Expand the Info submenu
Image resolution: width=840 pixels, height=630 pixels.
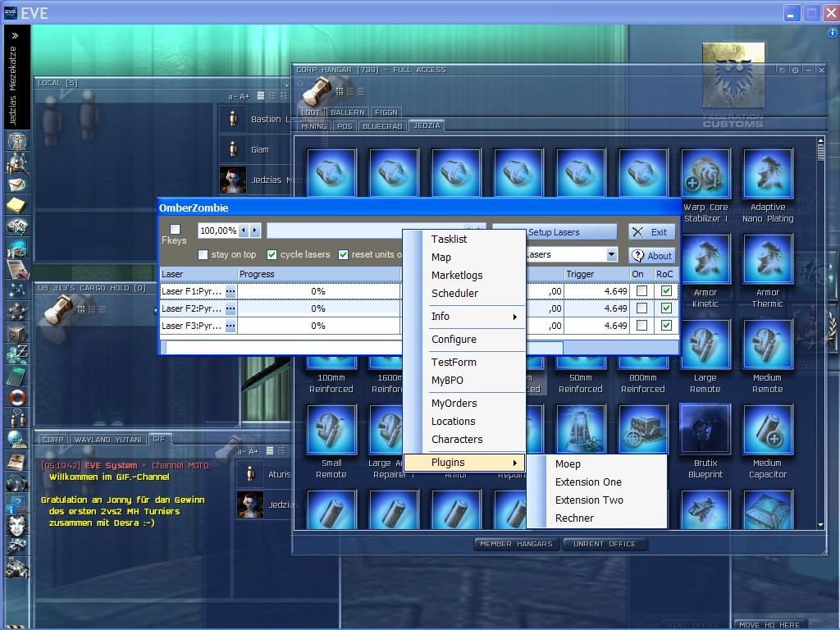click(472, 316)
